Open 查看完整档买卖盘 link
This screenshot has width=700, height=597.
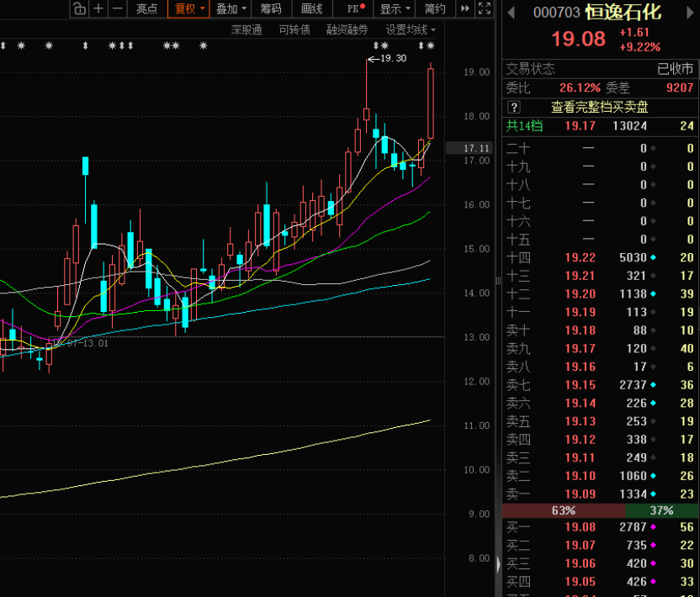click(x=600, y=107)
